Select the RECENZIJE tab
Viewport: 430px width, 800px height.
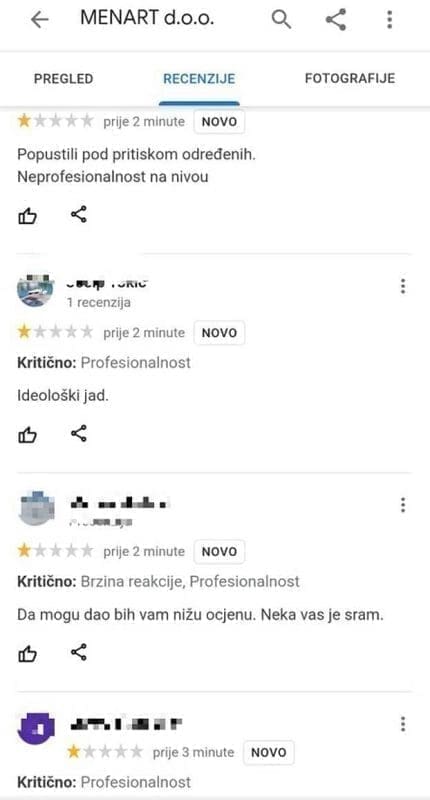click(199, 79)
